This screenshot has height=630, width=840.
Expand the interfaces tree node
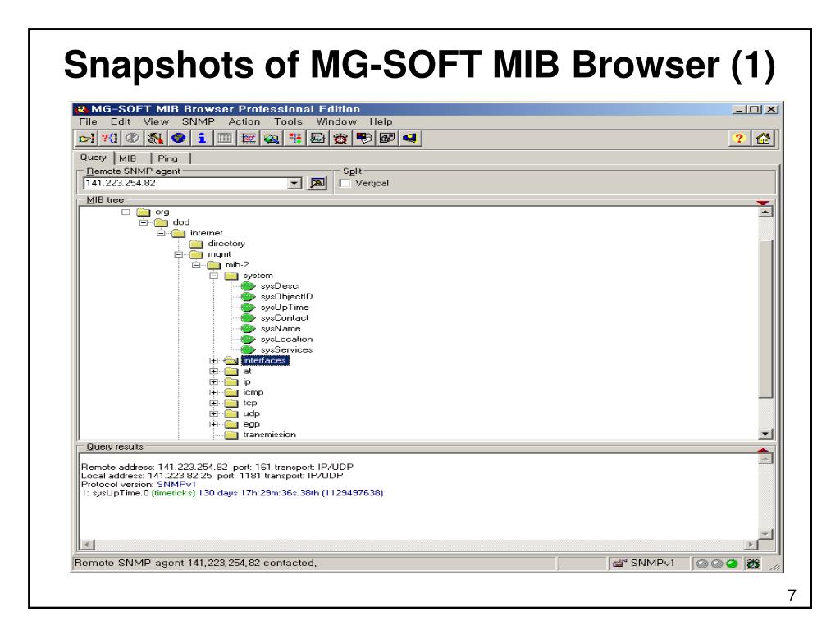pyautogui.click(x=214, y=361)
